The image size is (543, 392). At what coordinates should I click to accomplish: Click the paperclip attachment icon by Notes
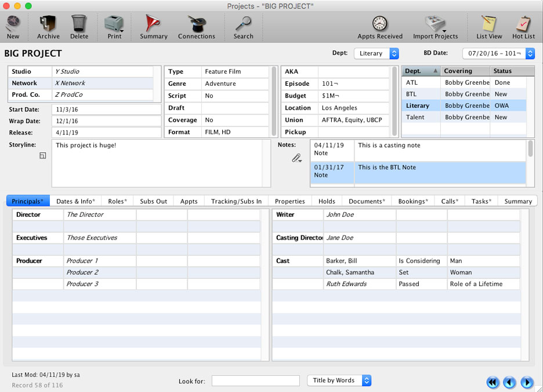tap(296, 158)
